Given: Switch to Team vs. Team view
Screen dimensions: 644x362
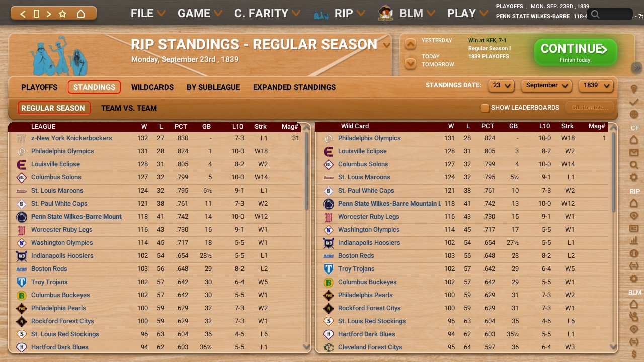Looking at the screenshot, I should tap(129, 108).
